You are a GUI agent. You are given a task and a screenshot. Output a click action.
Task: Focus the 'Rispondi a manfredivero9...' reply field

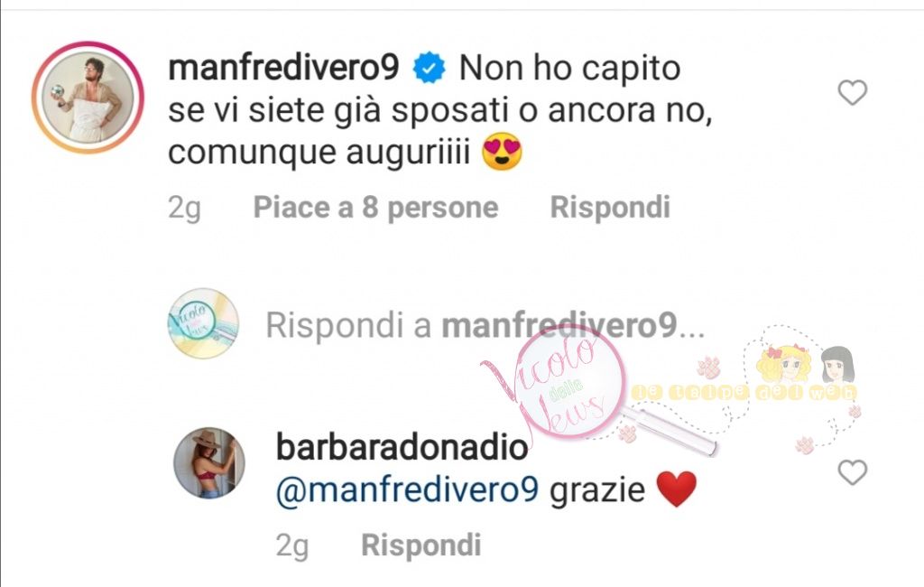point(485,325)
